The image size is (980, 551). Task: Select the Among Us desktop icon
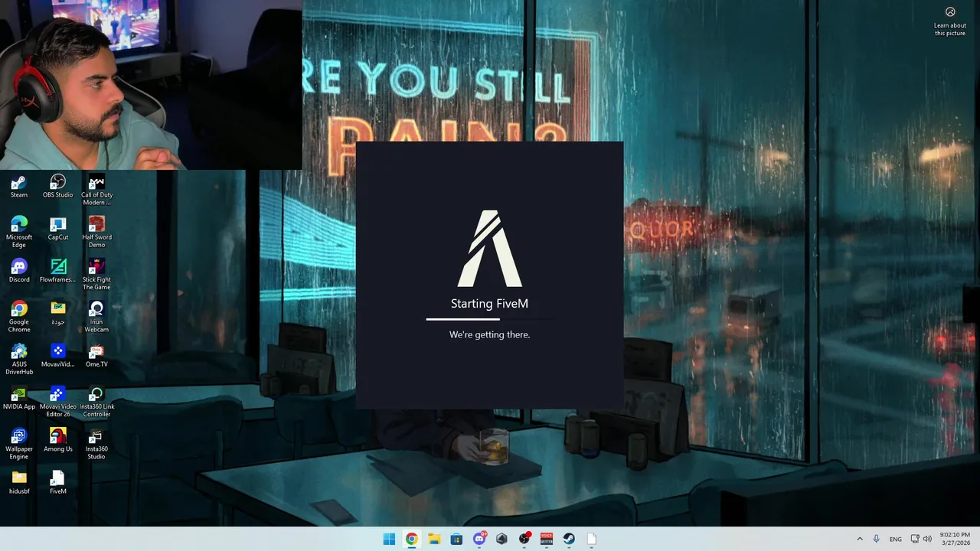(x=58, y=440)
